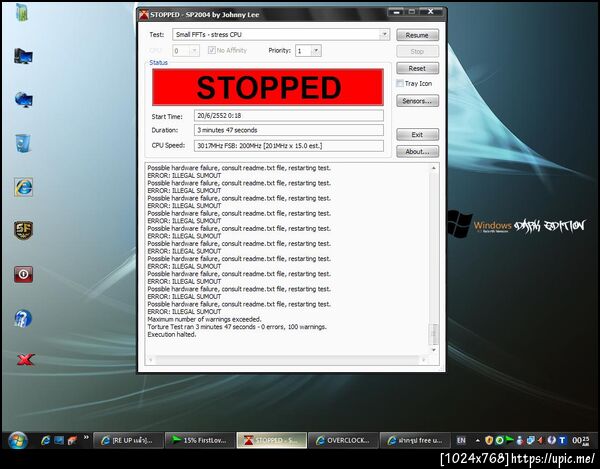Image resolution: width=600 pixels, height=469 pixels.
Task: Click log scrollbar down arrow
Action: tap(434, 350)
